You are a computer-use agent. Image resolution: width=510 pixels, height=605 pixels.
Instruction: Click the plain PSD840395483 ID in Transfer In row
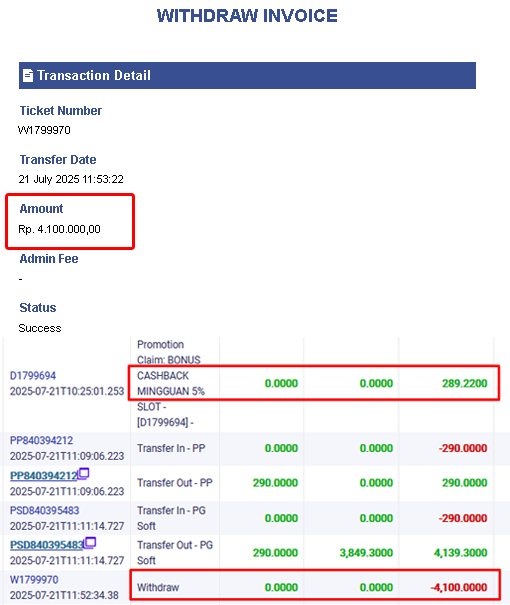44,510
